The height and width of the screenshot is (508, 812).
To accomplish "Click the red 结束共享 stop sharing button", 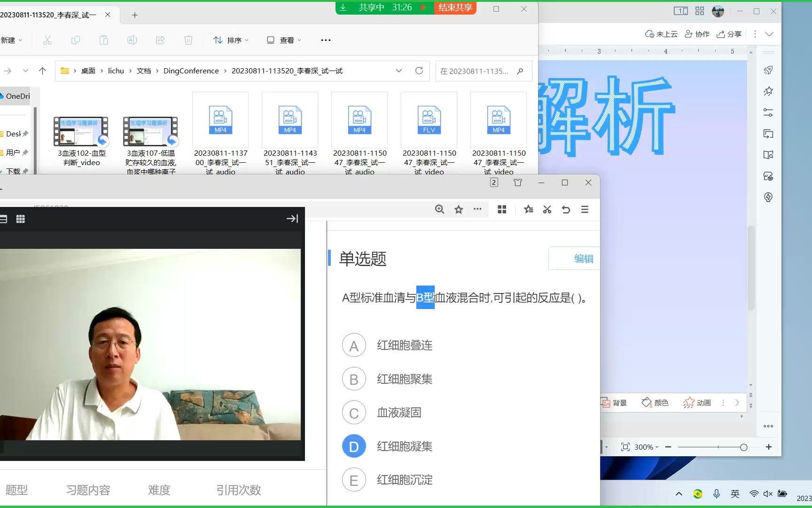I will [x=454, y=8].
